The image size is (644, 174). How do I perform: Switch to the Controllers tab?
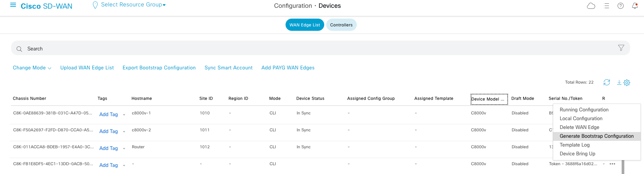tap(341, 25)
